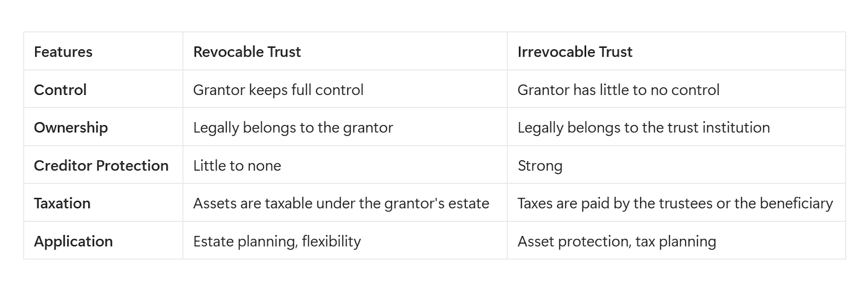The height and width of the screenshot is (287, 868).
Task: Click the "Strong" creditor protection cell
Action: (540, 165)
